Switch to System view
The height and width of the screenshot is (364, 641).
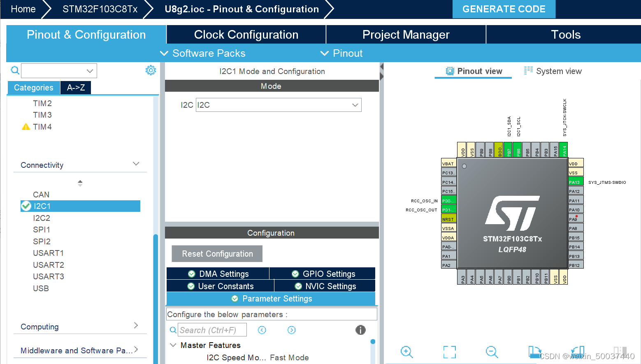pos(553,71)
